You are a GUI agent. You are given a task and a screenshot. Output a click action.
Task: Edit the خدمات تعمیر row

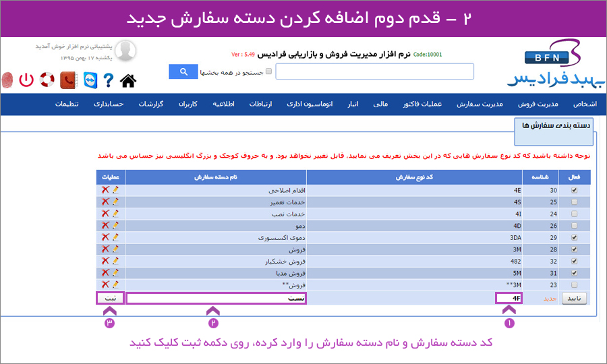pyautogui.click(x=115, y=202)
